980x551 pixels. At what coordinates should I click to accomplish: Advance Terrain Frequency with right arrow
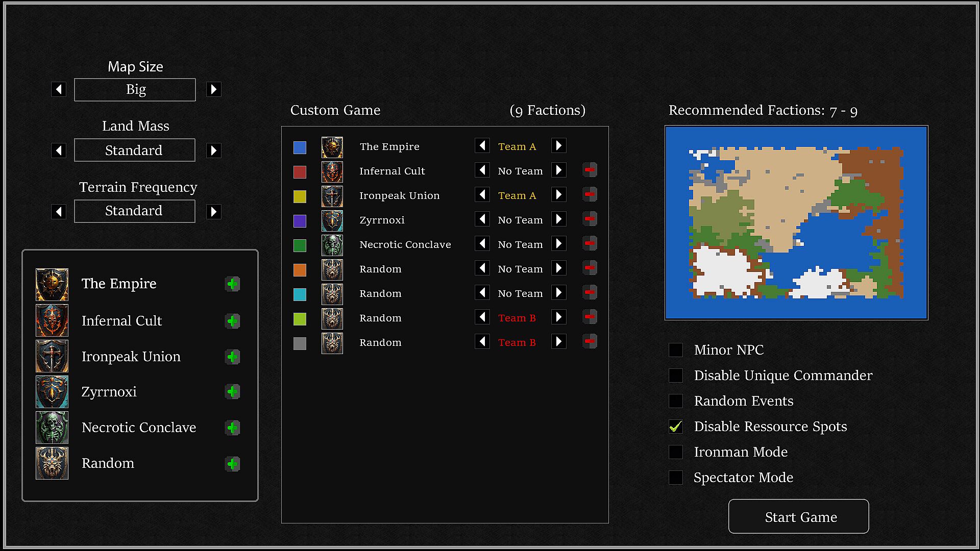214,211
